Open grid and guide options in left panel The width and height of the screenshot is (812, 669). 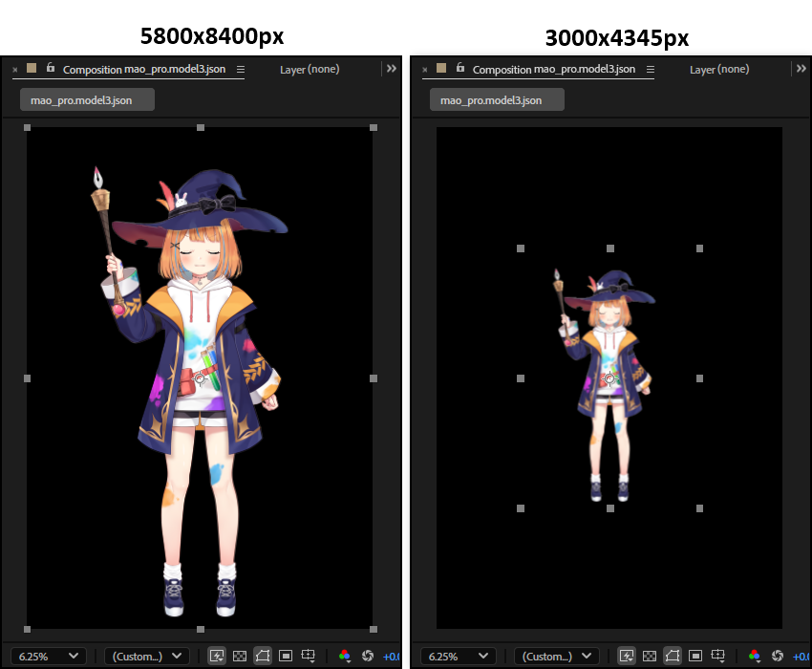pyautogui.click(x=309, y=656)
